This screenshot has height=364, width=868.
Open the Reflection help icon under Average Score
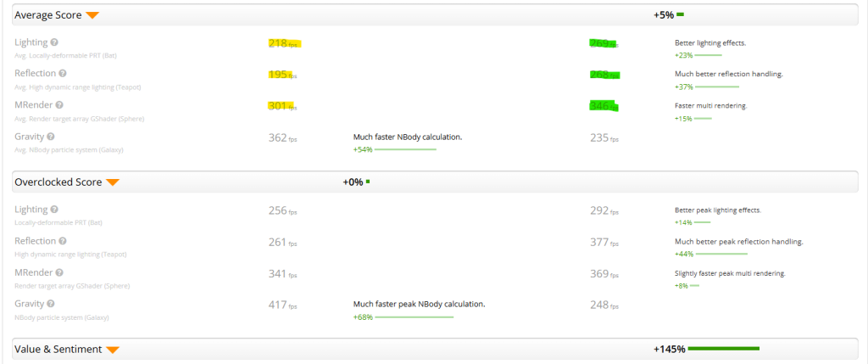(64, 74)
